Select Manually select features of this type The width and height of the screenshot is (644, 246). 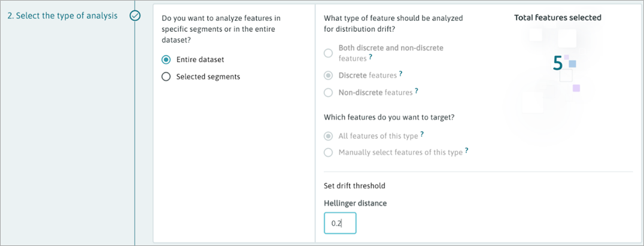click(x=328, y=153)
